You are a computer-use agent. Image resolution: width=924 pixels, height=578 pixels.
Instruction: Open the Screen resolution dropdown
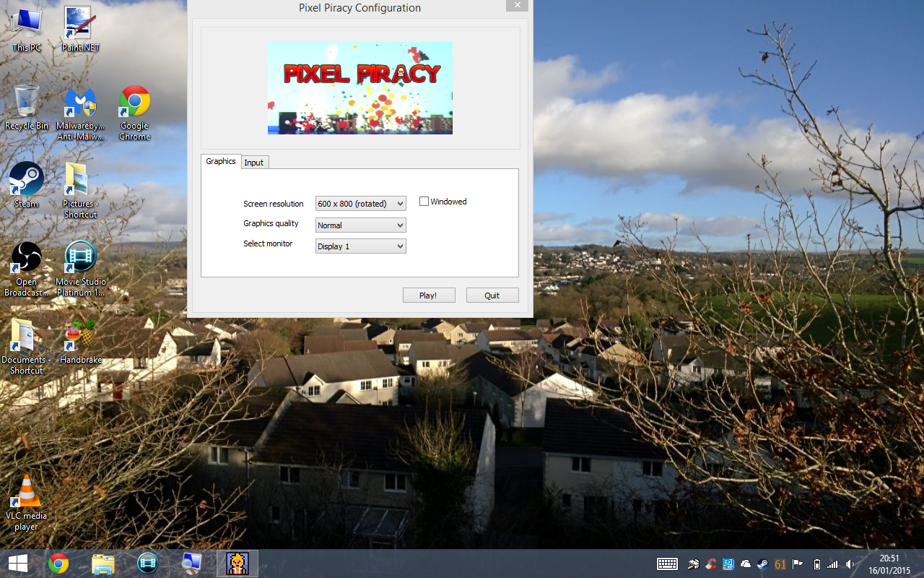pyautogui.click(x=361, y=204)
